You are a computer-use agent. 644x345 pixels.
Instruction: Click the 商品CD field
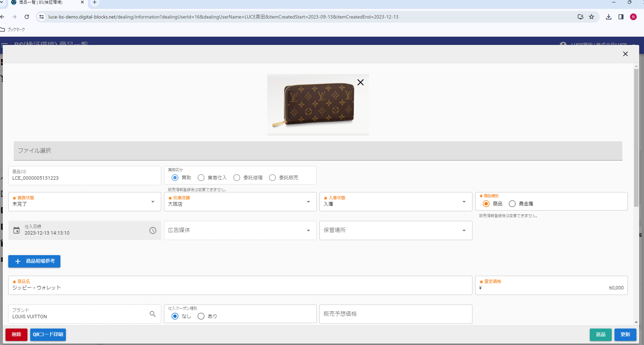coord(85,176)
